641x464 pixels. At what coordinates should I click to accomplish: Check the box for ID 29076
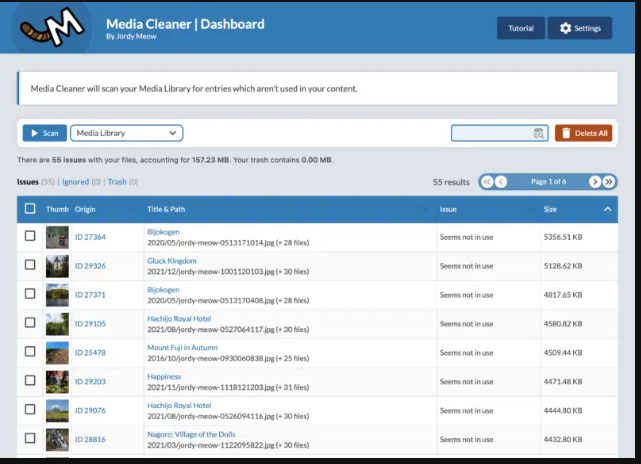click(30, 409)
